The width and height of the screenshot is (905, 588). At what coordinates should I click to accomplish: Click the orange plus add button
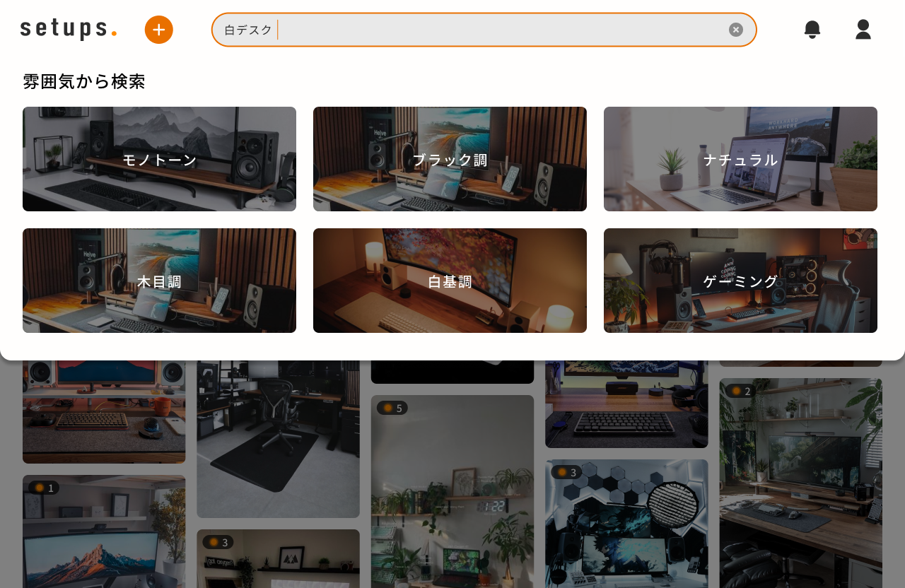(159, 30)
